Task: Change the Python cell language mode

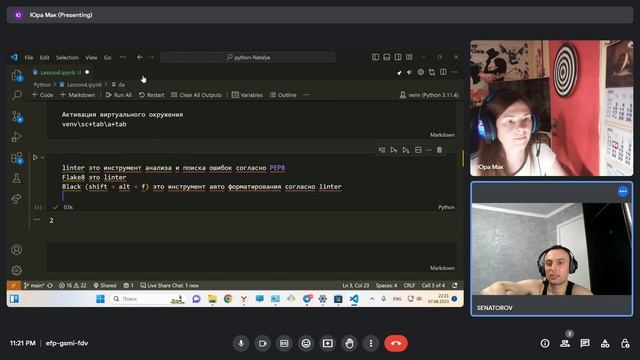Action: click(x=446, y=207)
